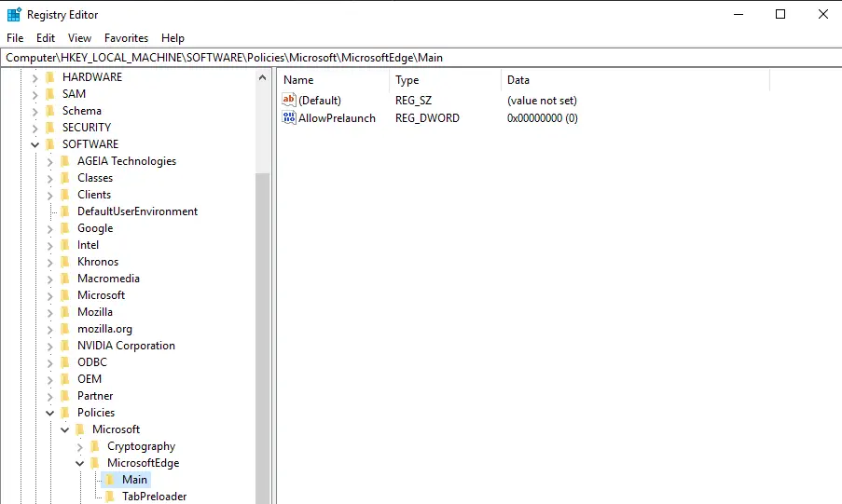
Task: Select the Policies key label
Action: coord(96,412)
